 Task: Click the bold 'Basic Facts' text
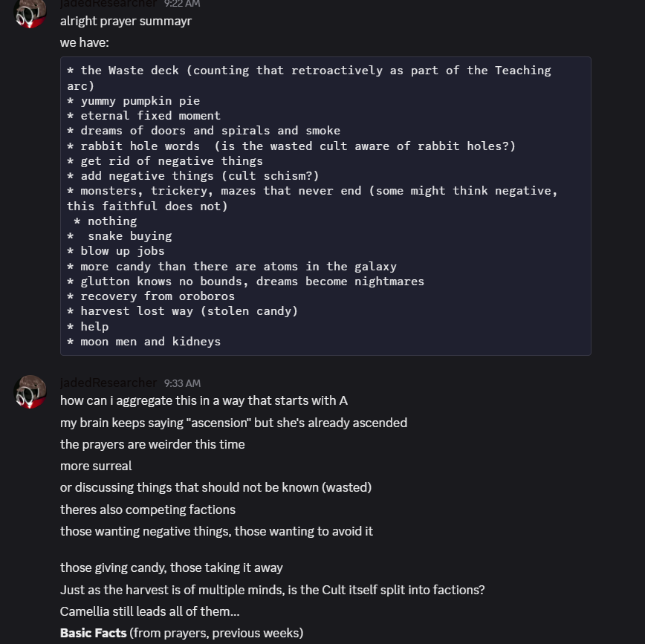click(93, 634)
